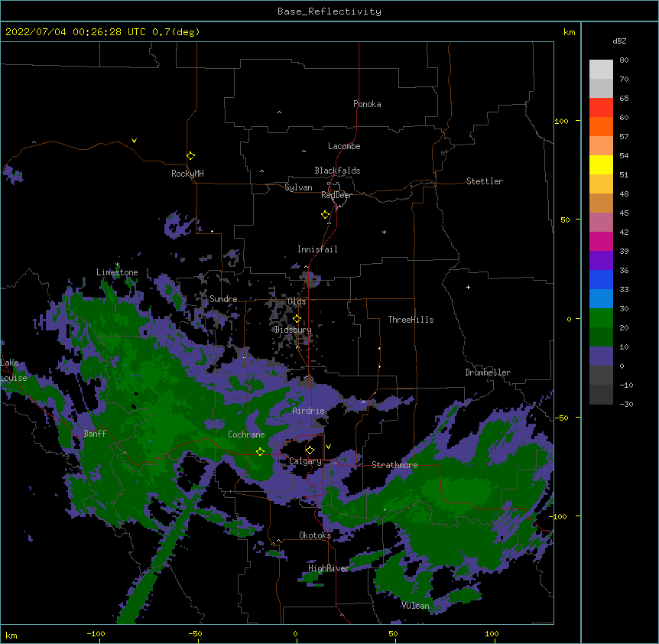Click the Lacombe city label
The width and height of the screenshot is (659, 644).
(x=344, y=146)
